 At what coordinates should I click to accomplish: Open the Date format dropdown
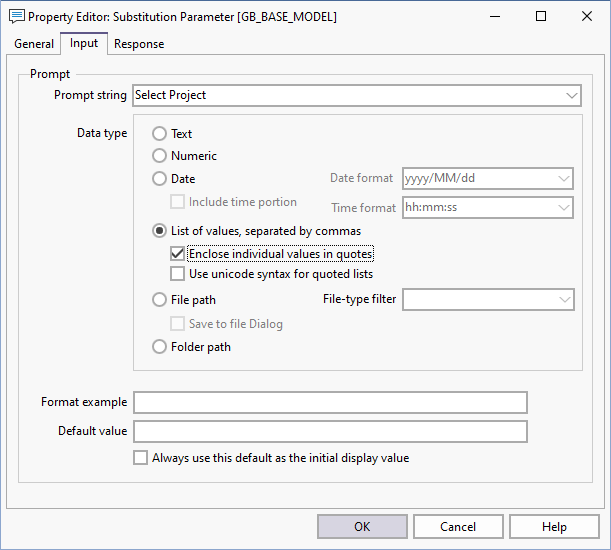click(564, 179)
